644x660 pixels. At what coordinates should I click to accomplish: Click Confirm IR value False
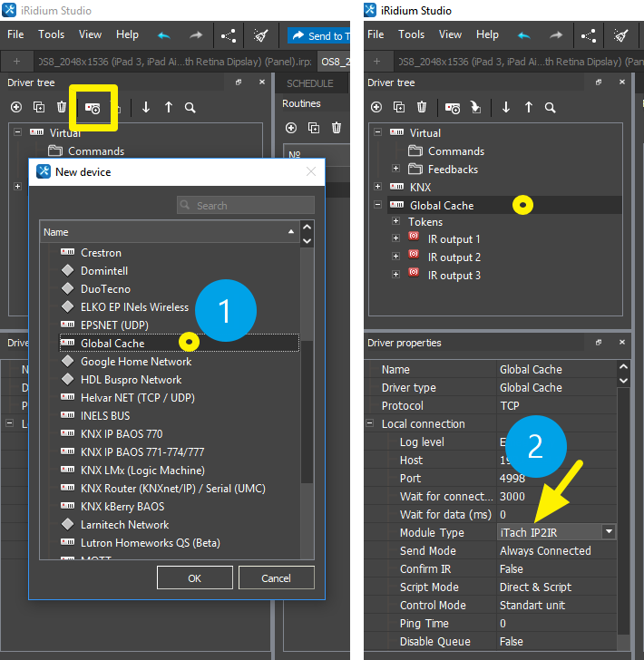coord(512,568)
